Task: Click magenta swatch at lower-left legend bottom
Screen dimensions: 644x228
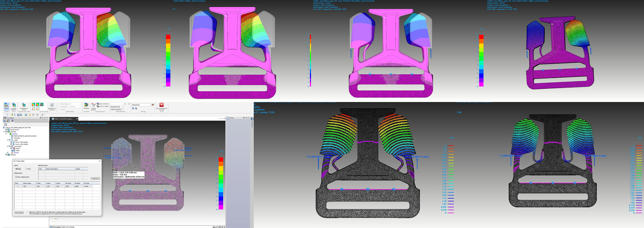Action: pos(221,207)
